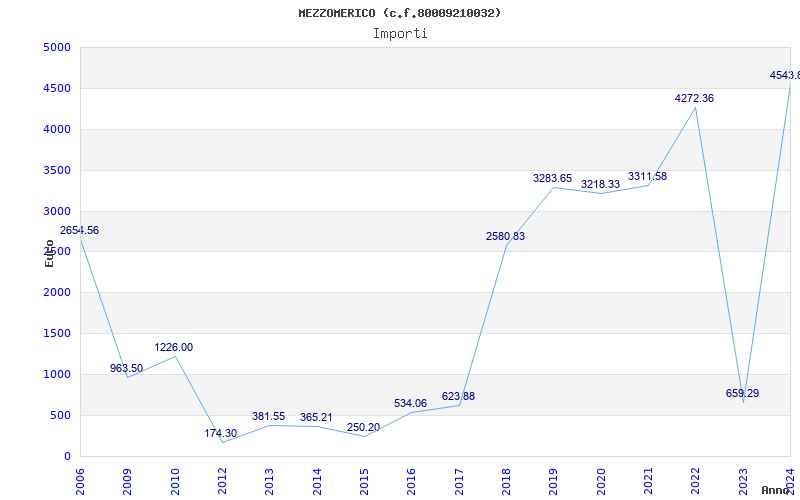Image resolution: width=800 pixels, height=500 pixels.
Task: Click the 534.06 data label
Action: point(411,404)
